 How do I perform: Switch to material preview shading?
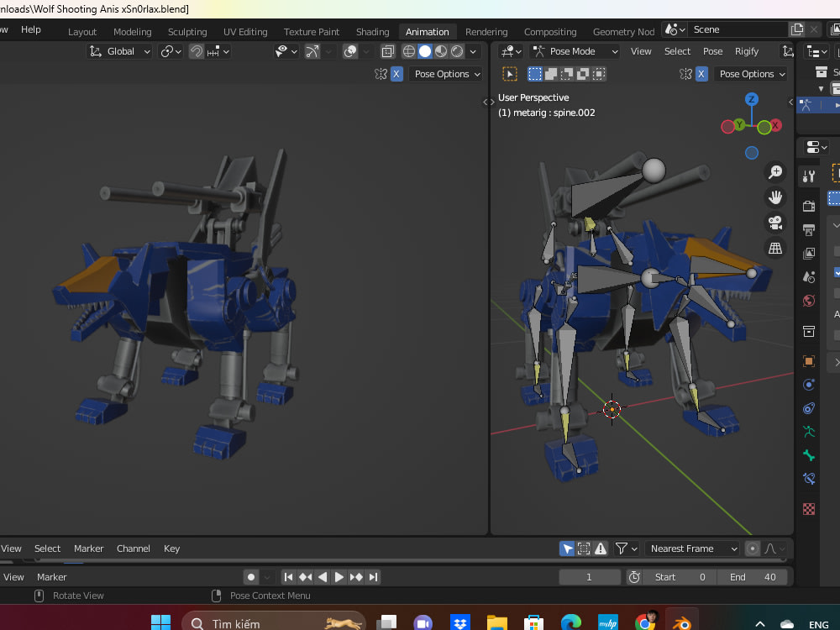point(441,51)
